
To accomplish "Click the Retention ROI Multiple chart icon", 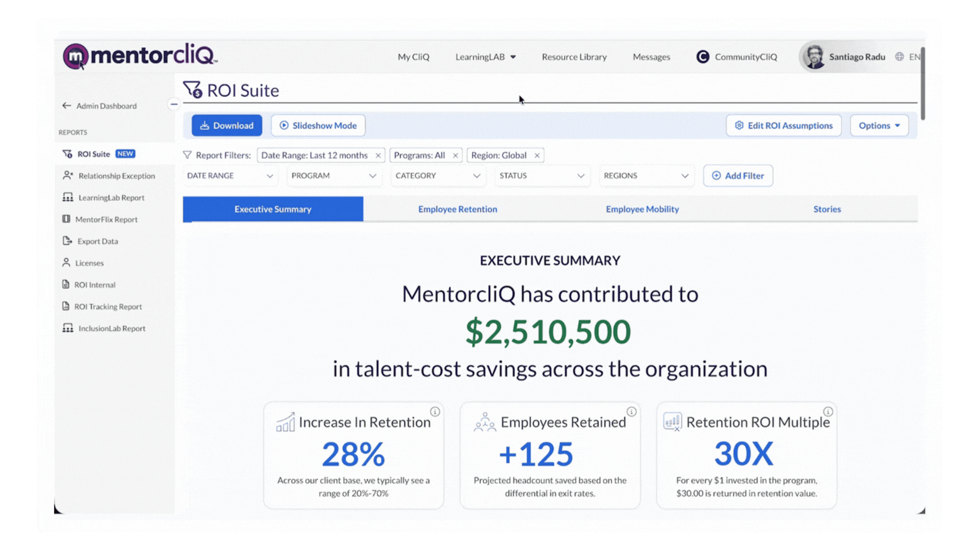I will pyautogui.click(x=672, y=422).
